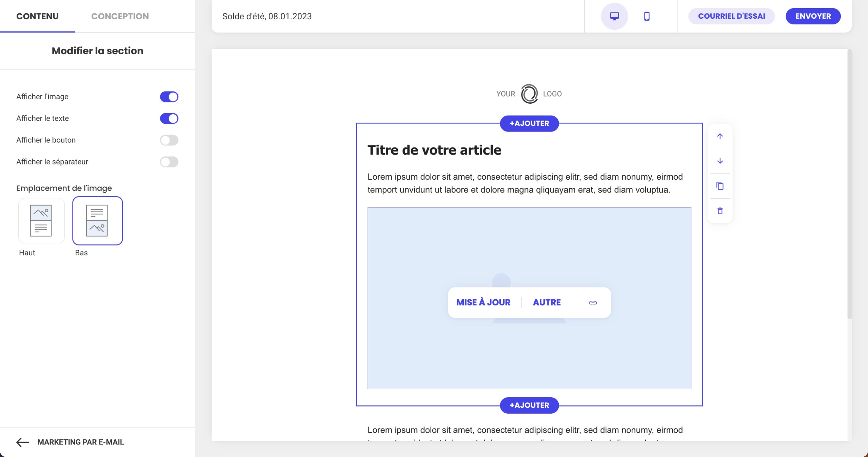
Task: Click the Titre de votre article heading
Action: click(434, 150)
